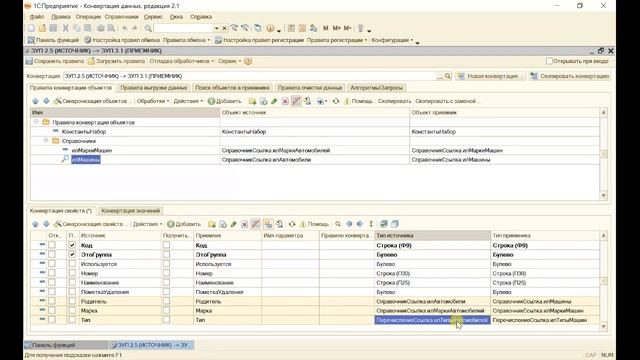
Task: Open Обработки dropdown in object rules toolbar
Action: click(x=153, y=101)
